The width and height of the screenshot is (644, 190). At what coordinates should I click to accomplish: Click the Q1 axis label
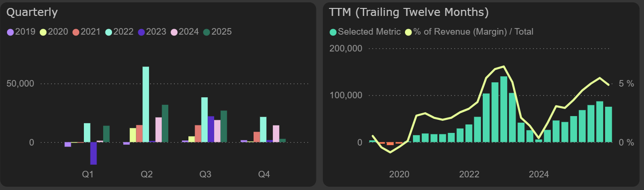[x=88, y=175]
